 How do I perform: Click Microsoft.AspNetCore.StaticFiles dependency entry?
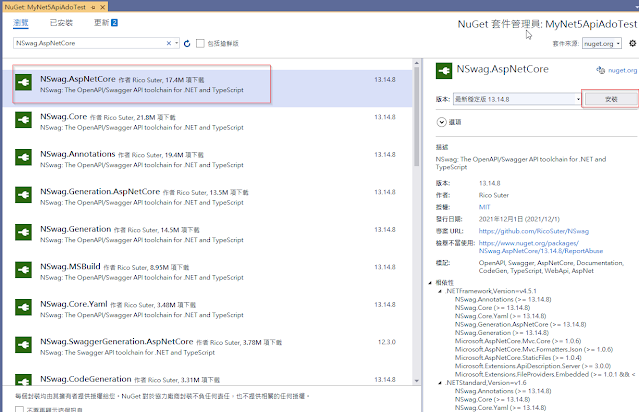pos(518,357)
